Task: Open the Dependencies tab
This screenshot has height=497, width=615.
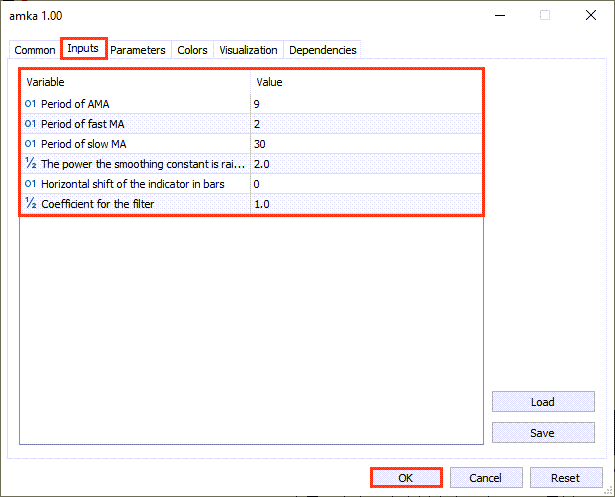Action: [322, 50]
